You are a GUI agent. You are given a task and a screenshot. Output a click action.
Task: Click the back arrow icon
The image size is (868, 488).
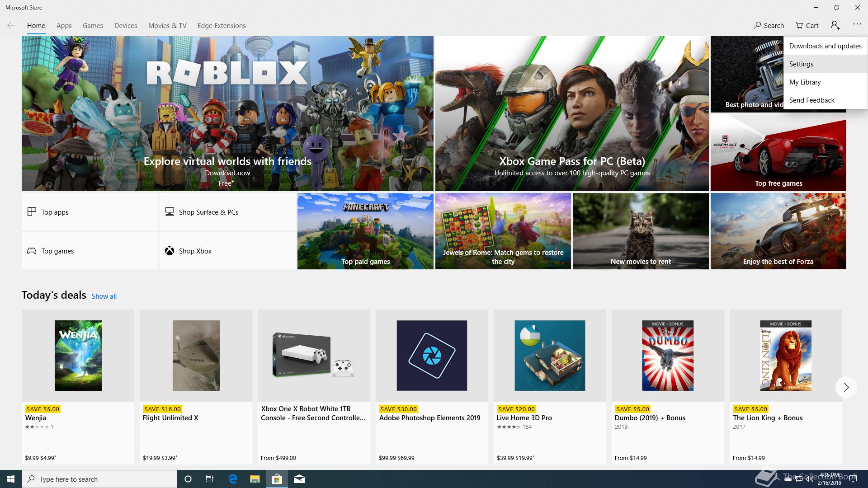click(11, 25)
